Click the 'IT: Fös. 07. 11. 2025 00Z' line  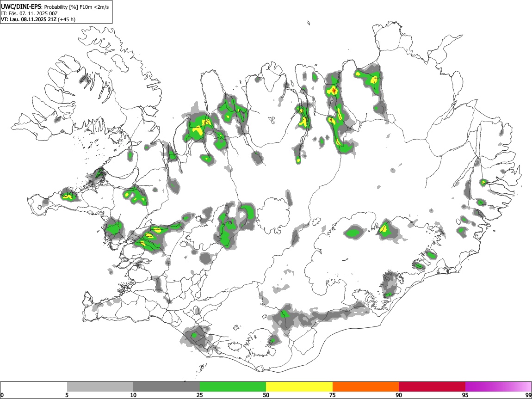(29, 13)
